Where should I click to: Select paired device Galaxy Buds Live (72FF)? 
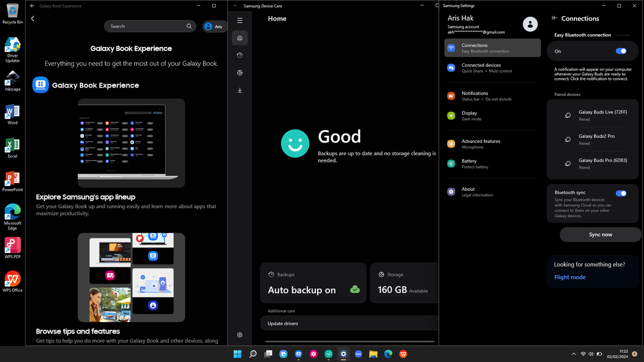click(x=592, y=115)
